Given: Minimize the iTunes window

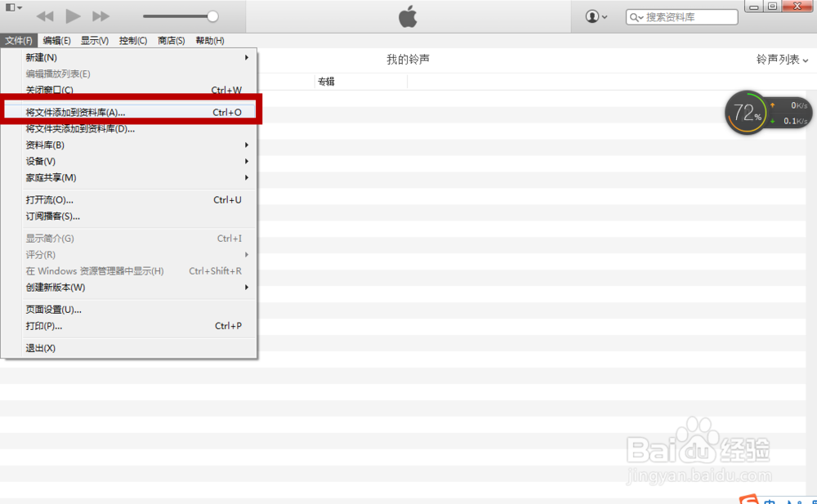Looking at the screenshot, I should coord(753,7).
